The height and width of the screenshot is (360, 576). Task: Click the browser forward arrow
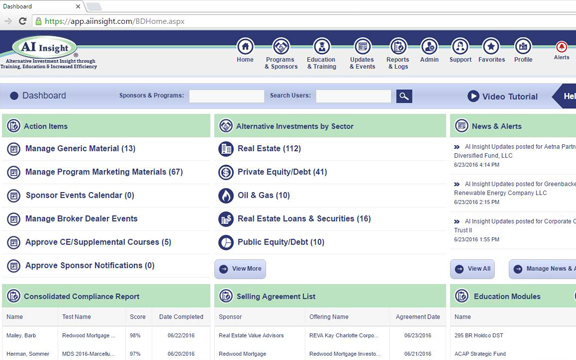tap(8, 21)
